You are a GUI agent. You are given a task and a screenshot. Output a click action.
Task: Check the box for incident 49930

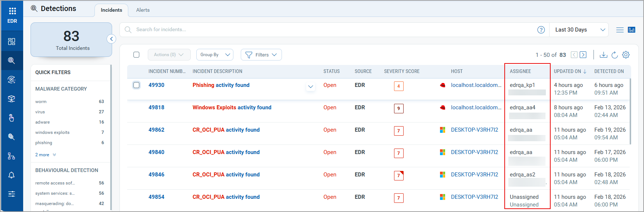(x=136, y=85)
